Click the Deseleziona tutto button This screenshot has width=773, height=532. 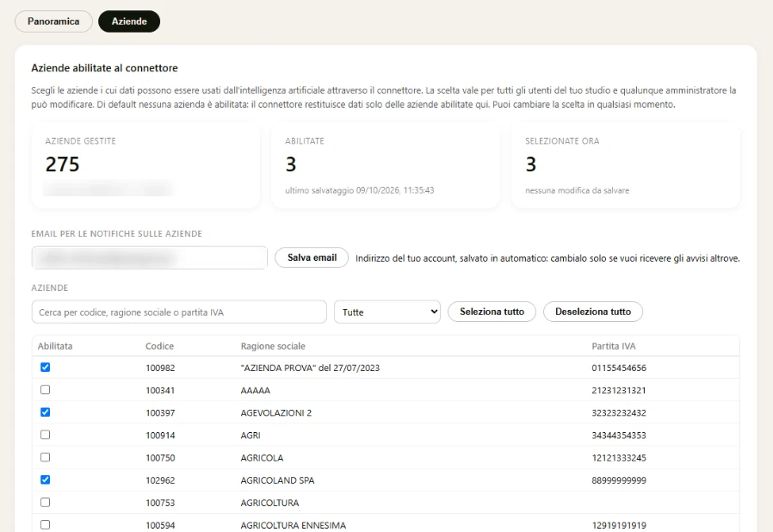[x=592, y=312]
